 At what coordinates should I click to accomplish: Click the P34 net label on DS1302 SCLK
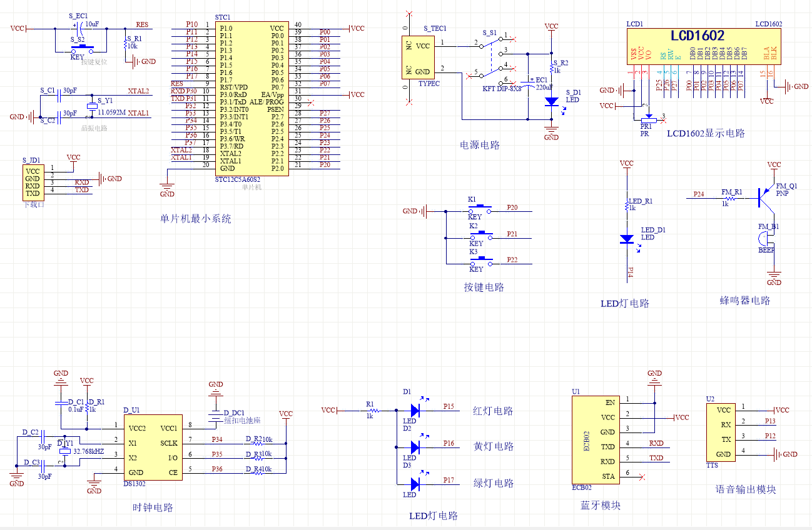(217, 440)
